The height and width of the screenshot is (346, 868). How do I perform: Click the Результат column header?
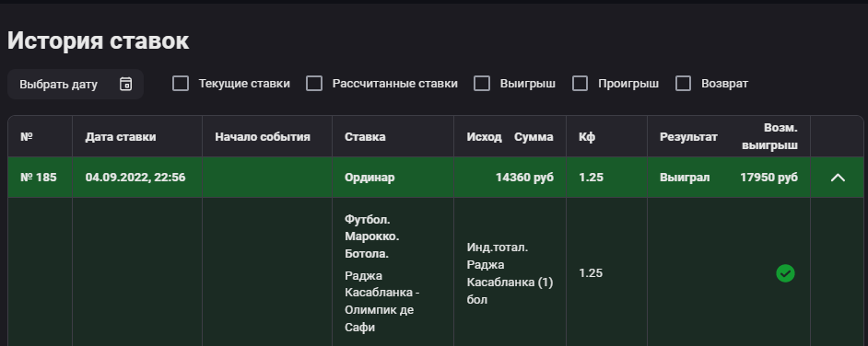(688, 136)
